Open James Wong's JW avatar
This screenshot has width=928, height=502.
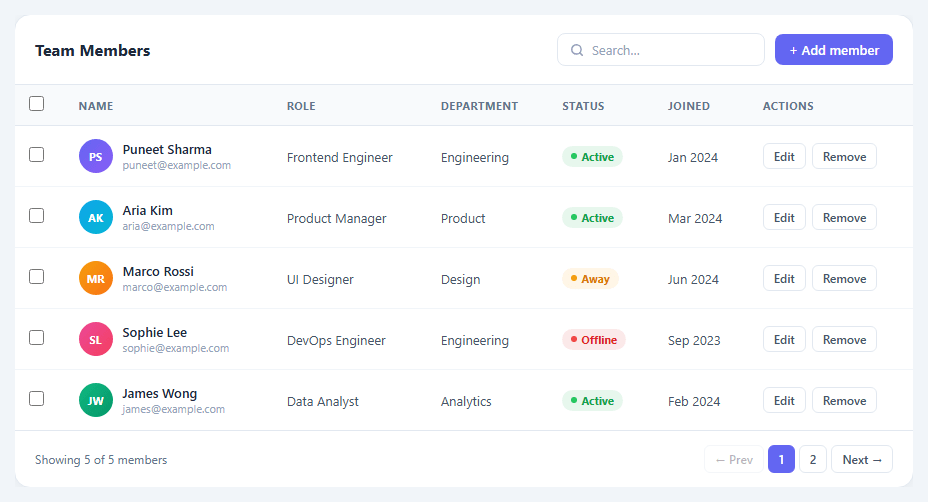[x=96, y=400]
